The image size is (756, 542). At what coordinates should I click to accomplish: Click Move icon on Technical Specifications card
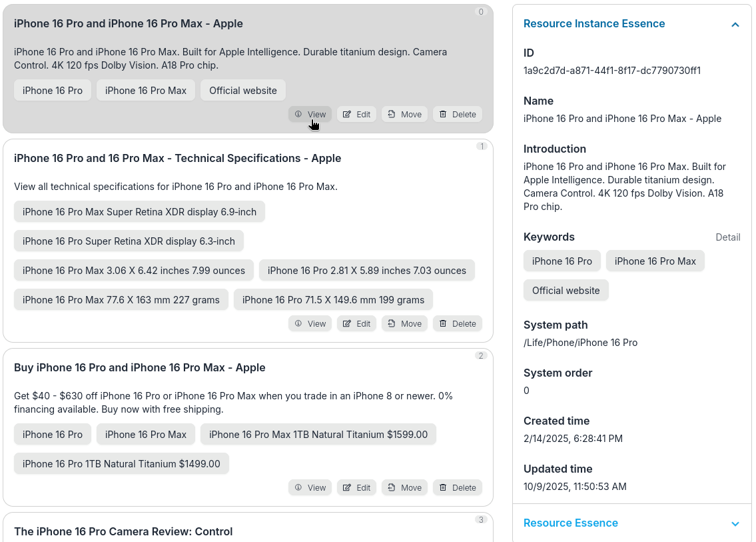pyautogui.click(x=392, y=323)
